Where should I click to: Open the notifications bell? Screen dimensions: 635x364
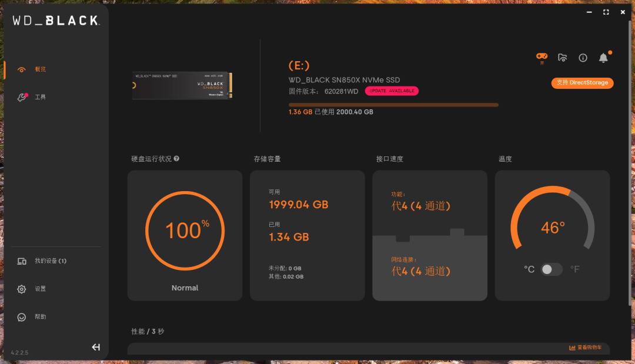(603, 58)
